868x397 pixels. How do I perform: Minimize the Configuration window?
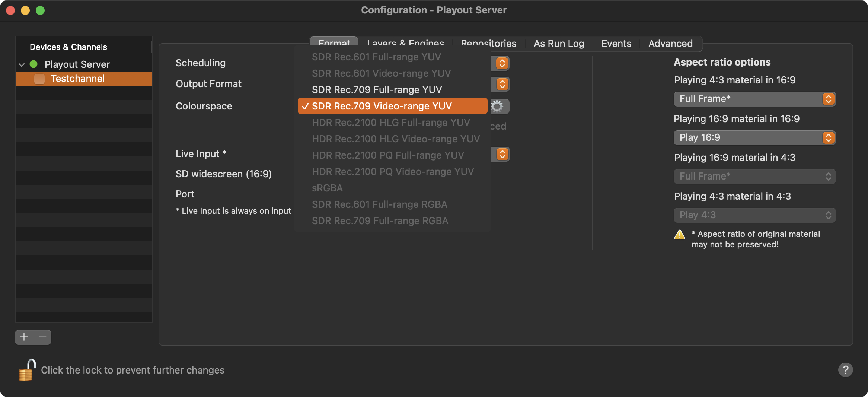coord(25,10)
